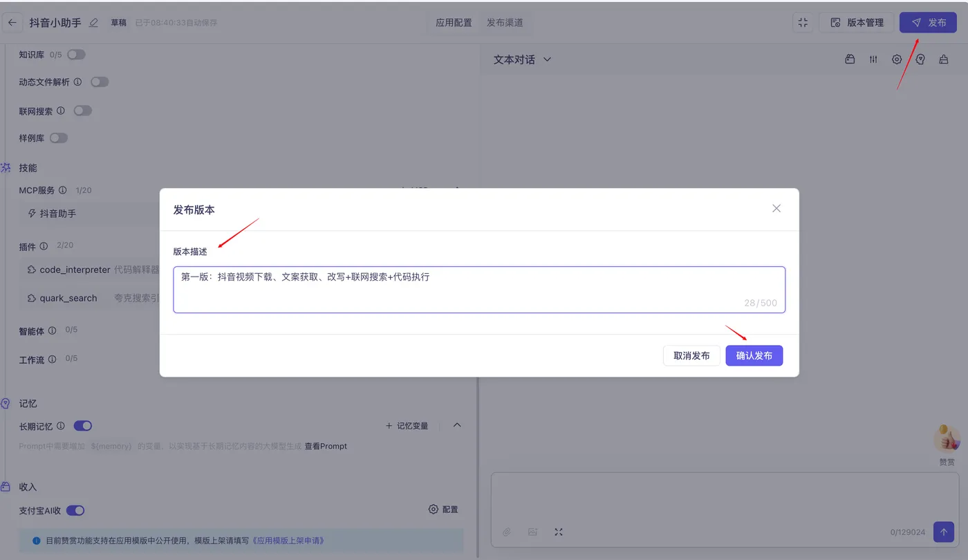Click the info icon beside 工作流

click(x=53, y=360)
